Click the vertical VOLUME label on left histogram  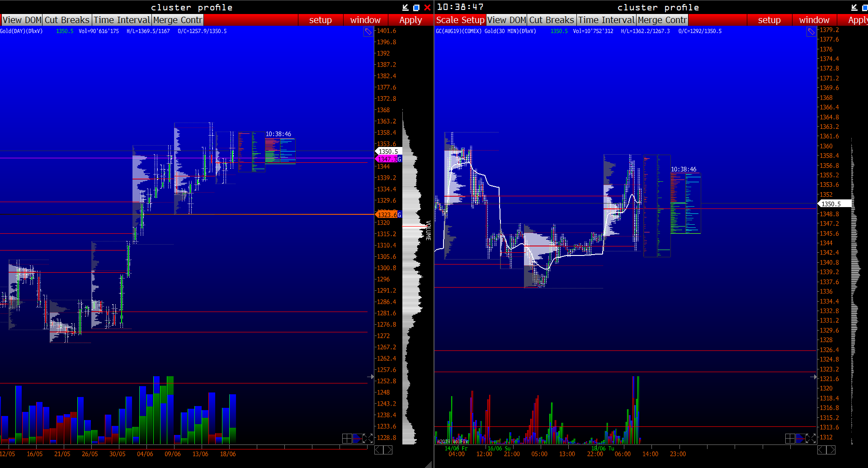428,231
